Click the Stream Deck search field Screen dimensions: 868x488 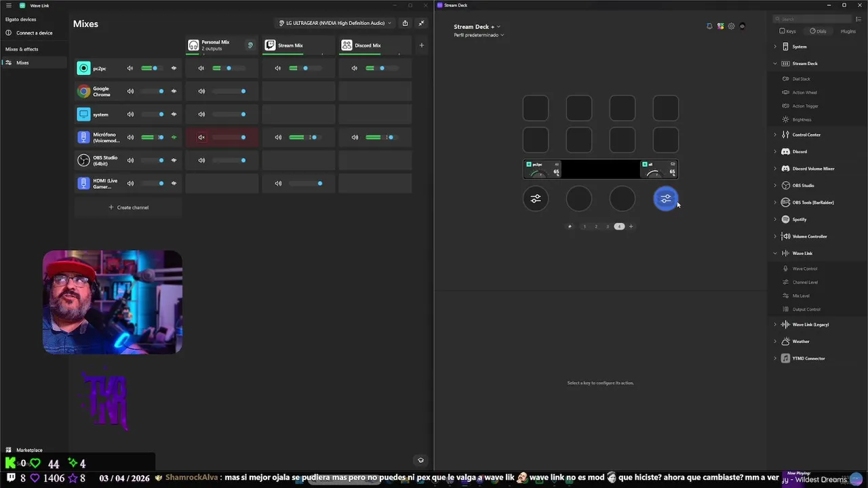[x=813, y=19]
